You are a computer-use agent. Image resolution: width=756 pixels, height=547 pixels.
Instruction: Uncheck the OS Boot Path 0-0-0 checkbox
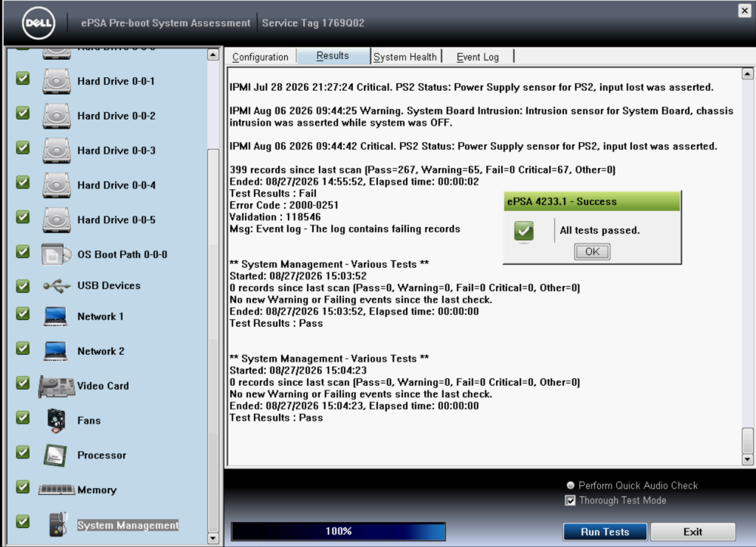23,251
